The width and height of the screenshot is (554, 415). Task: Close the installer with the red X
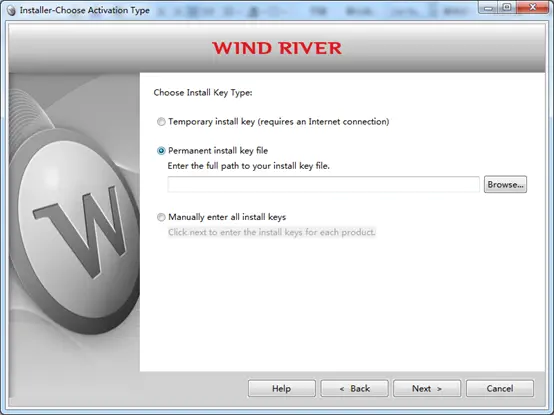click(x=532, y=8)
